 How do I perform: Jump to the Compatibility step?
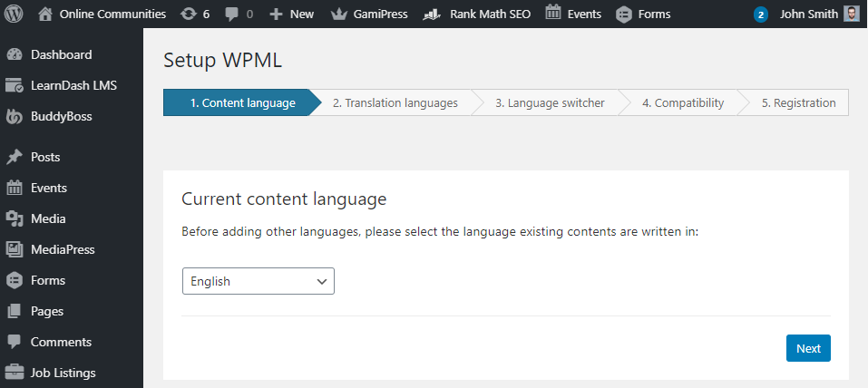click(682, 102)
